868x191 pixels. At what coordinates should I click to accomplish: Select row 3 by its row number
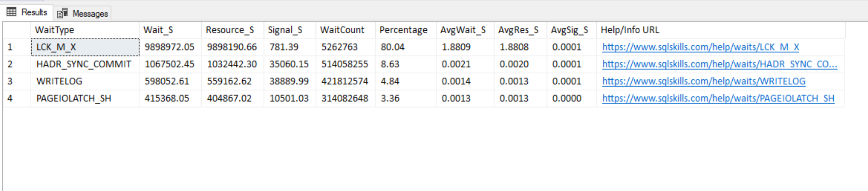click(x=17, y=81)
